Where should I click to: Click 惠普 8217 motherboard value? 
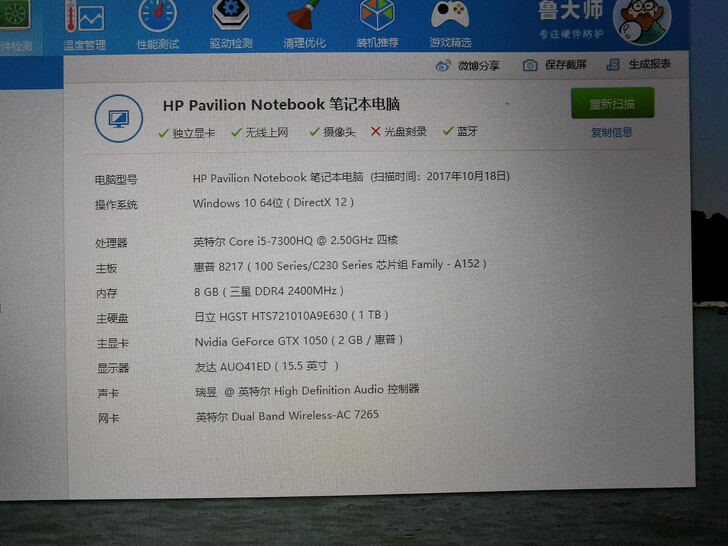(340, 265)
